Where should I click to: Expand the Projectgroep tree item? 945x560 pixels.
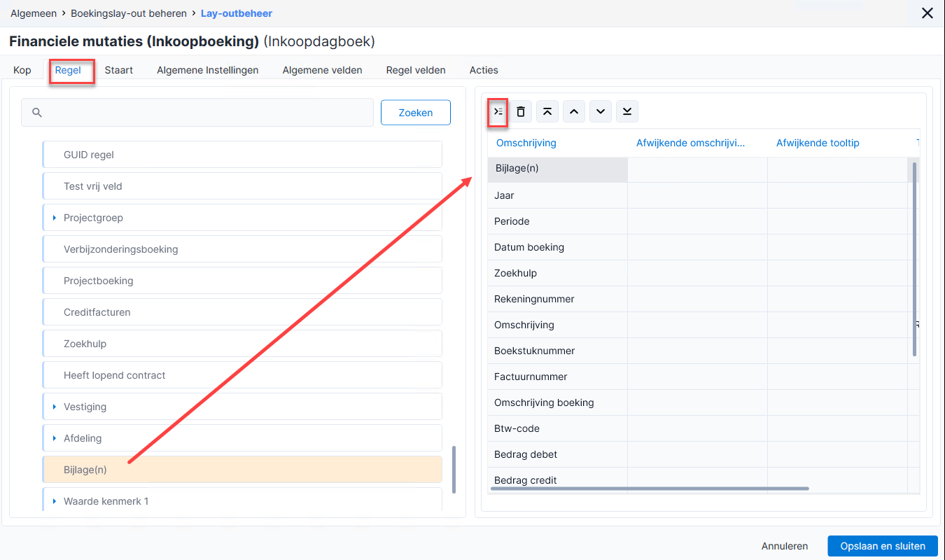coord(55,218)
